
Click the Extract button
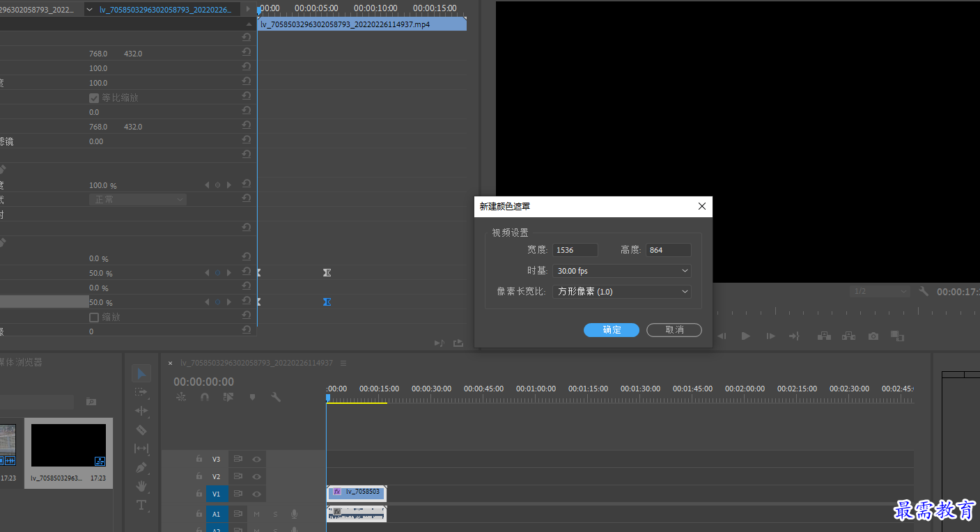coord(848,336)
